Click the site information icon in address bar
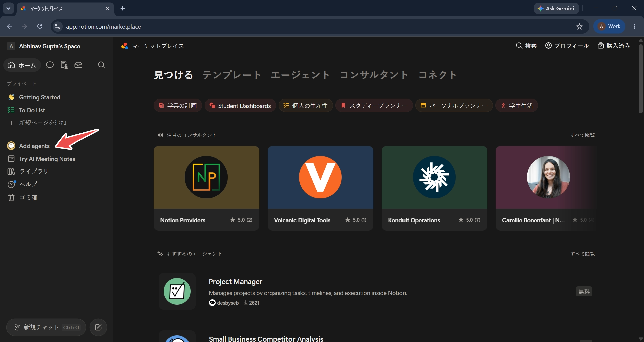644x342 pixels. point(58,26)
